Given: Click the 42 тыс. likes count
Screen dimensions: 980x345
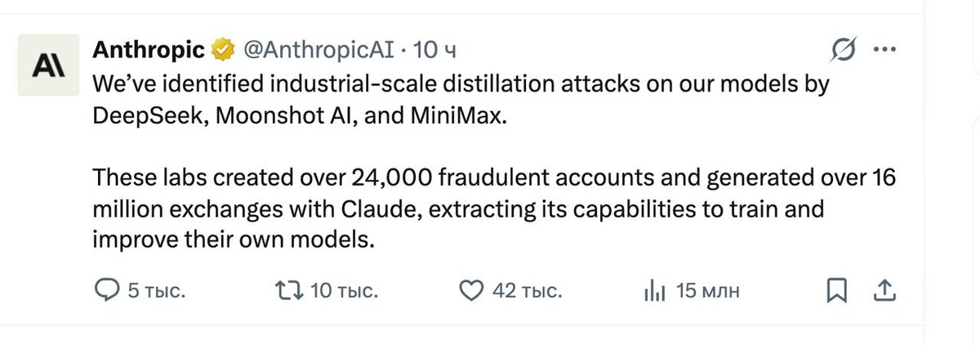Looking at the screenshot, I should click(527, 290).
